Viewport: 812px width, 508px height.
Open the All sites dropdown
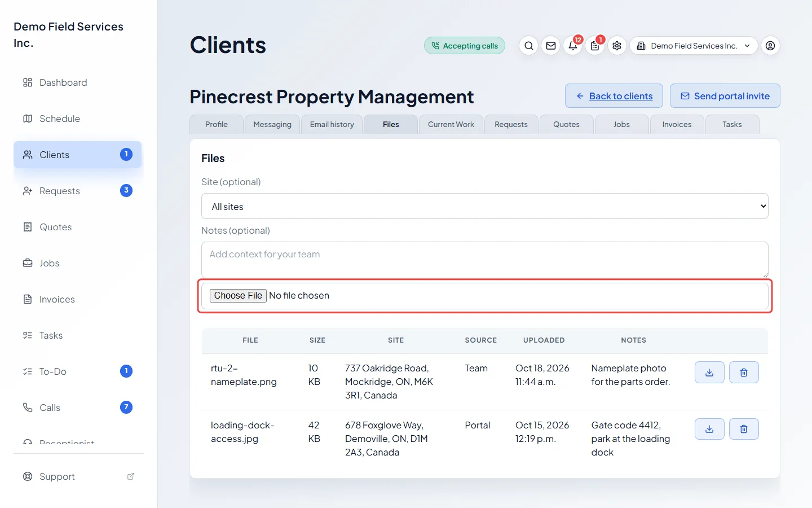pyautogui.click(x=485, y=206)
